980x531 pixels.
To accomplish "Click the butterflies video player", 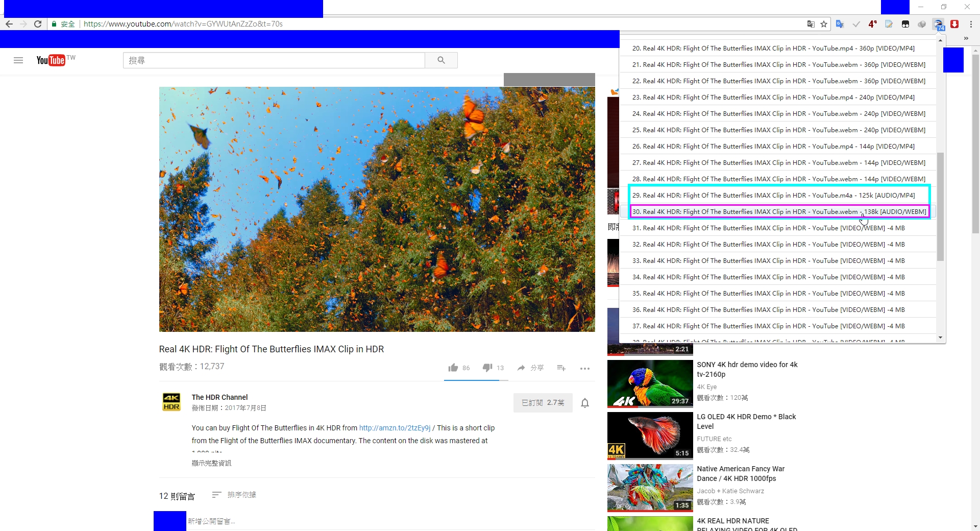I will click(x=377, y=209).
